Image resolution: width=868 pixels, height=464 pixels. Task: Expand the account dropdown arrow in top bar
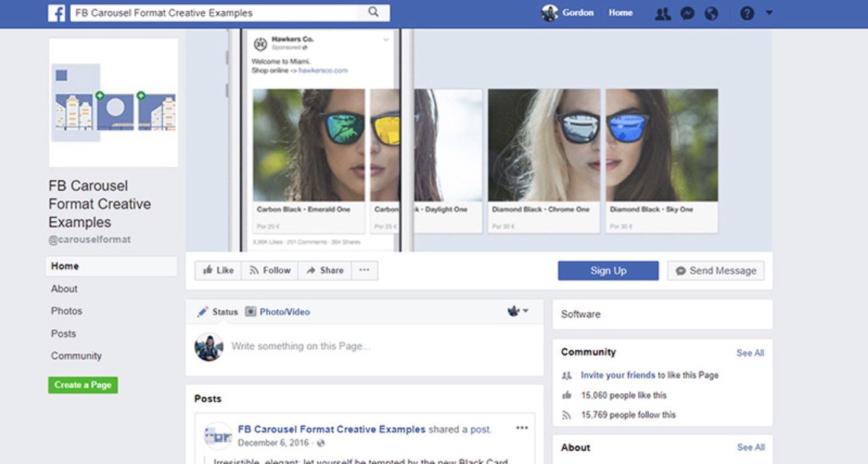tap(769, 13)
